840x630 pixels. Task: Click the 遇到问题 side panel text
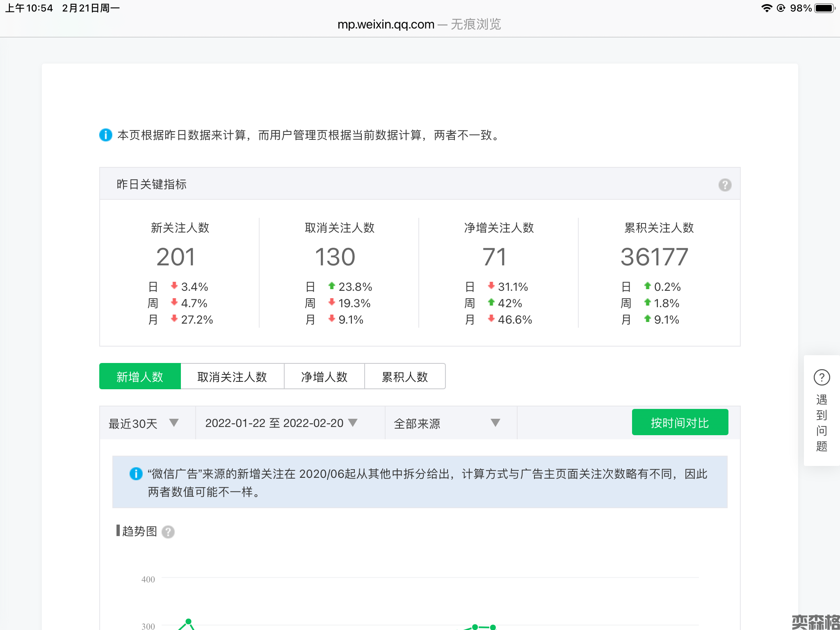pyautogui.click(x=822, y=422)
